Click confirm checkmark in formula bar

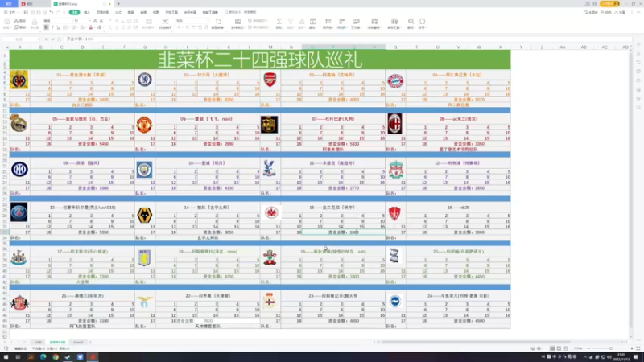[52, 39]
